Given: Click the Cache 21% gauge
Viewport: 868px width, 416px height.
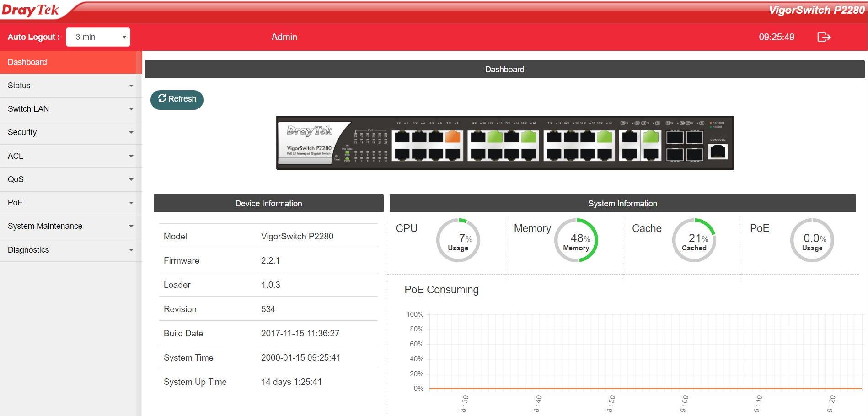Looking at the screenshot, I should click(694, 240).
